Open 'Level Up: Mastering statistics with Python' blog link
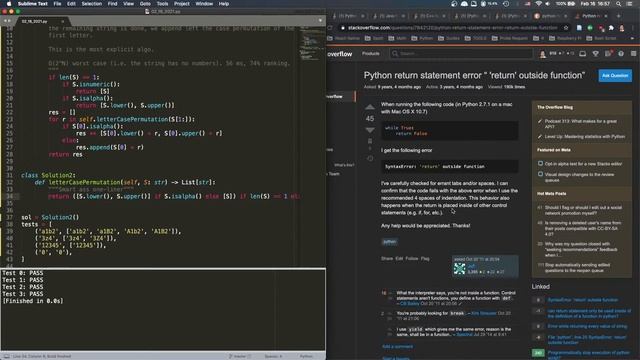This screenshot has width=640, height=360. [x=584, y=136]
